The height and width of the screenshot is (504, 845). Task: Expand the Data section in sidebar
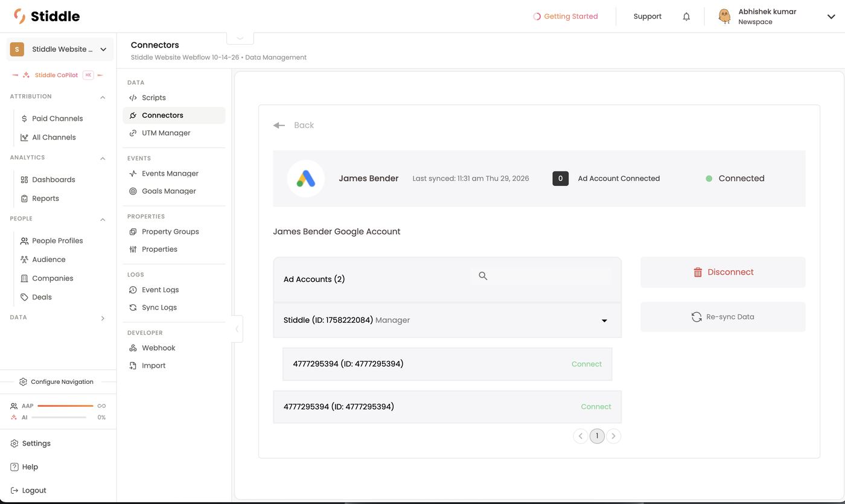coord(103,318)
